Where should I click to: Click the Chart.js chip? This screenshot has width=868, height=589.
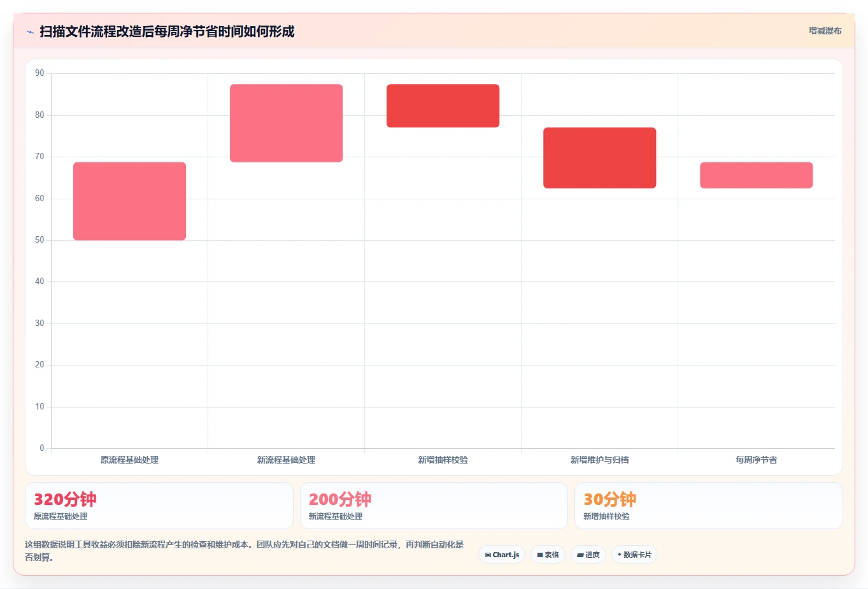502,555
